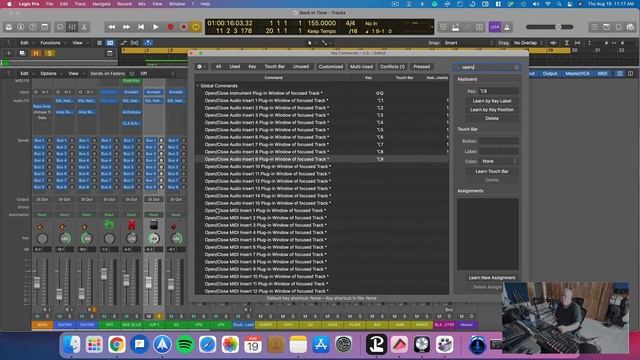This screenshot has width=640, height=360.
Task: Show Conflicts (1) key commands filter
Action: click(x=392, y=67)
